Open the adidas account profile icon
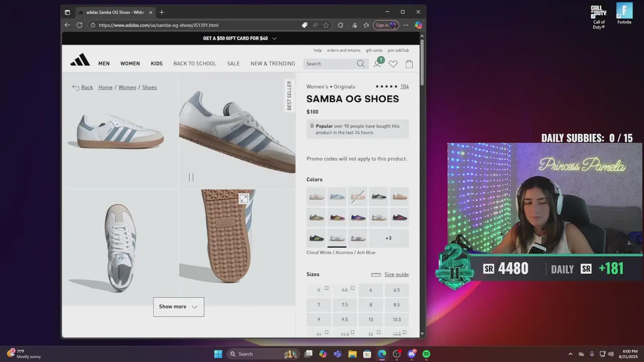This screenshot has height=362, width=644. pos(377,64)
